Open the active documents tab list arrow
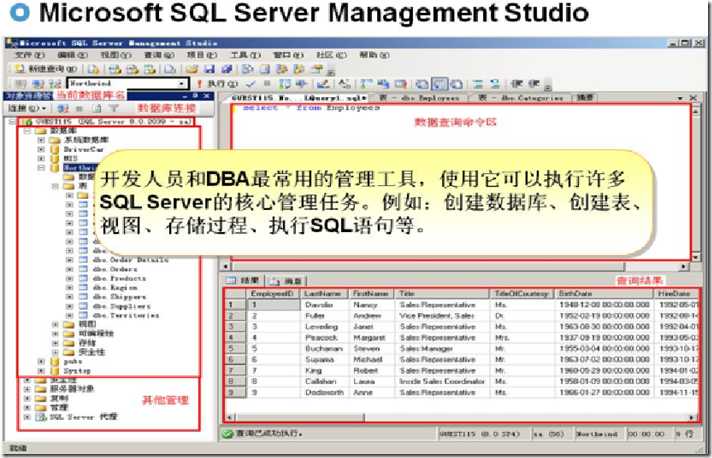 (x=680, y=98)
